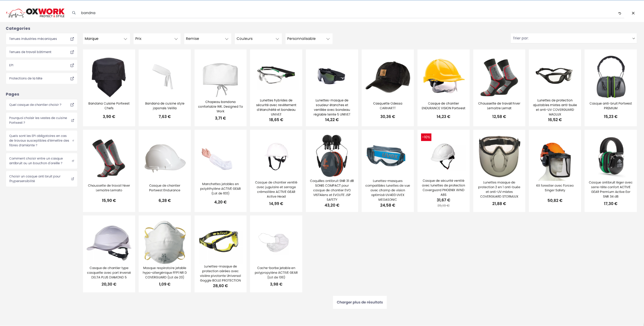The image size is (644, 326).
Task: Open external link icon for the hypersensibilité page
Action: (73, 179)
